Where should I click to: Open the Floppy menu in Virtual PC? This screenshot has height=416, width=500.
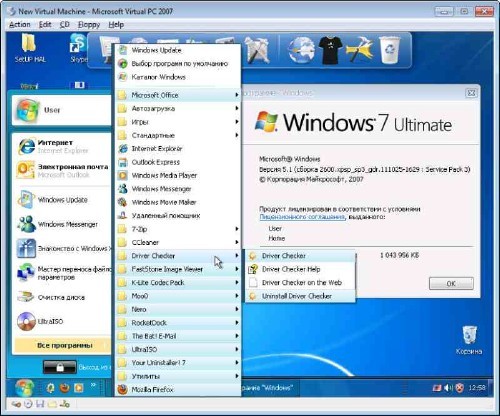click(89, 25)
